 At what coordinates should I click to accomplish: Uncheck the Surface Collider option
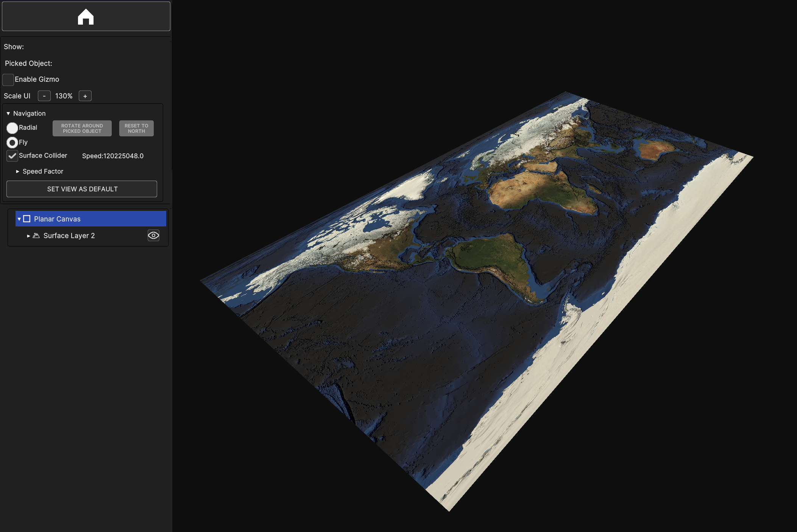tap(12, 156)
